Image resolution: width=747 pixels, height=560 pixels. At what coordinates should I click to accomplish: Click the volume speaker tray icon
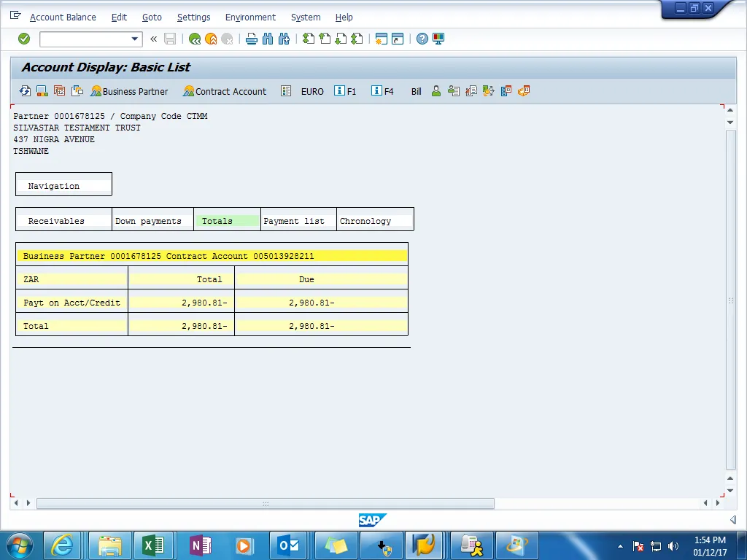(x=673, y=546)
